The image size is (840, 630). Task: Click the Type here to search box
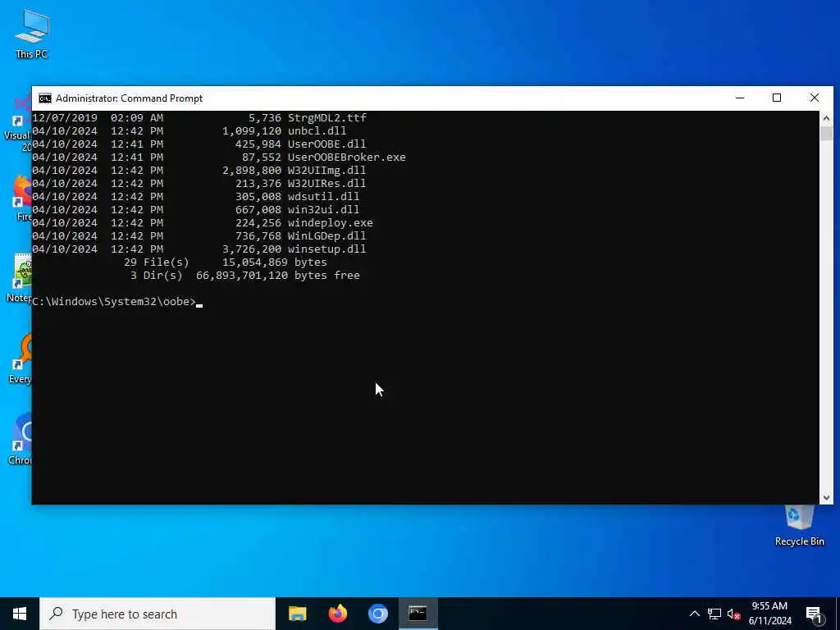point(157,614)
